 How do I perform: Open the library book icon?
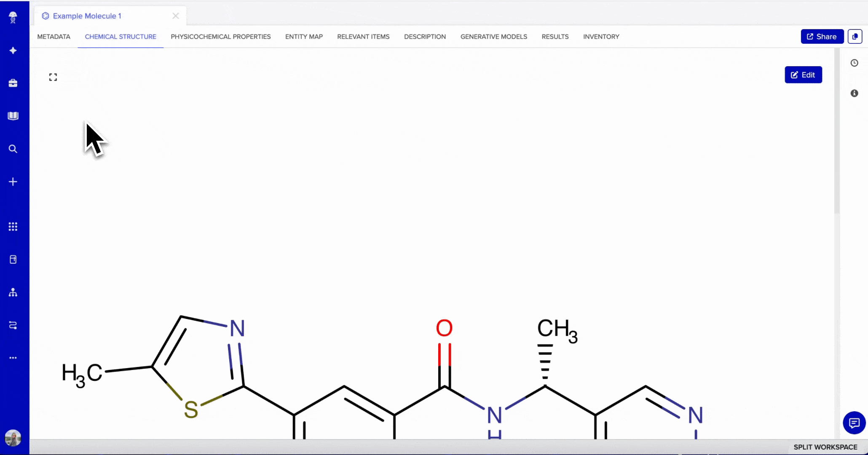tap(13, 116)
